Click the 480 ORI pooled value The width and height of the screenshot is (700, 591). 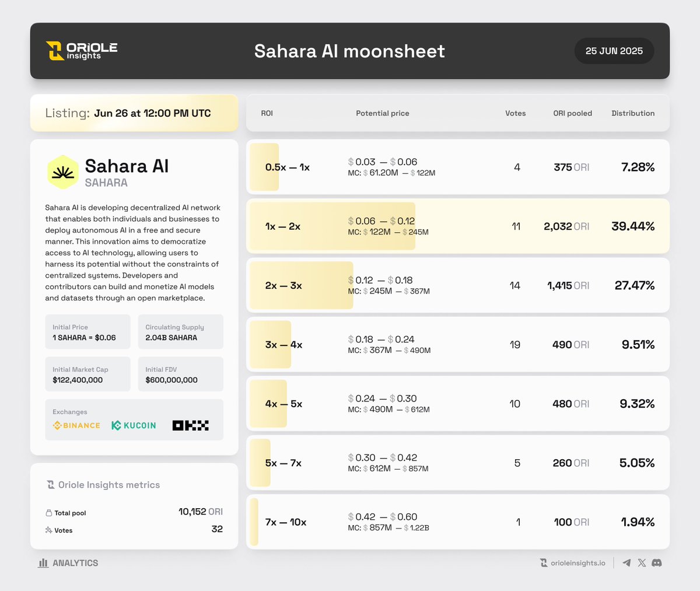coord(571,404)
